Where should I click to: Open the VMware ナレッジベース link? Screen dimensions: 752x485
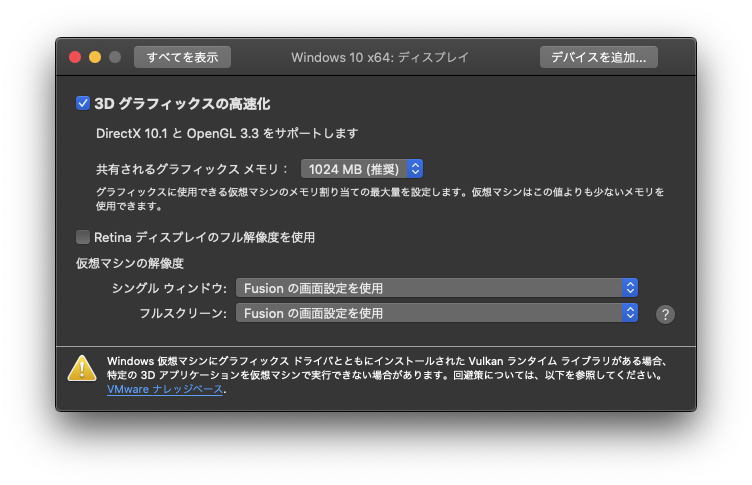click(x=165, y=389)
